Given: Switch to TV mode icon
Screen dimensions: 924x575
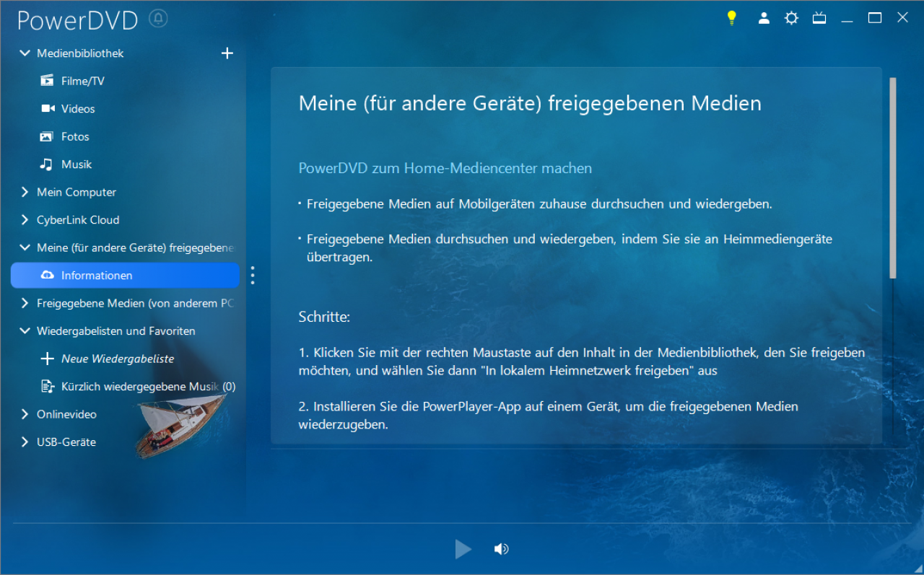Looking at the screenshot, I should click(x=819, y=18).
